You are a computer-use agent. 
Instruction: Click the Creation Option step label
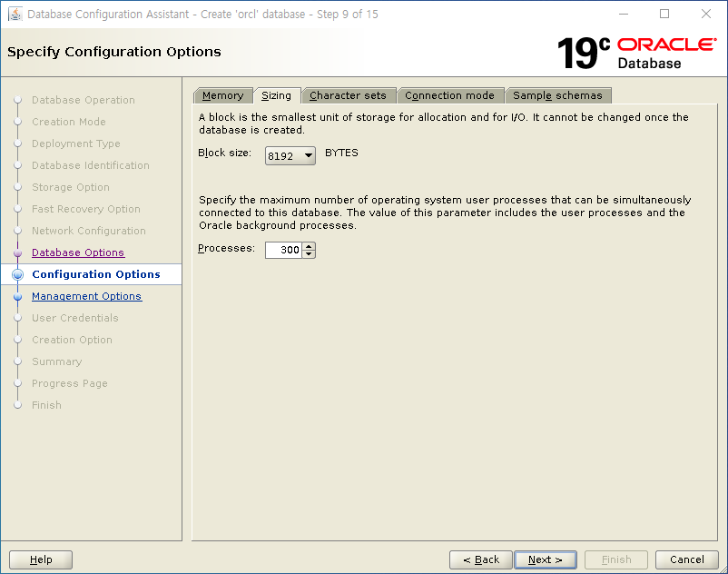point(72,340)
